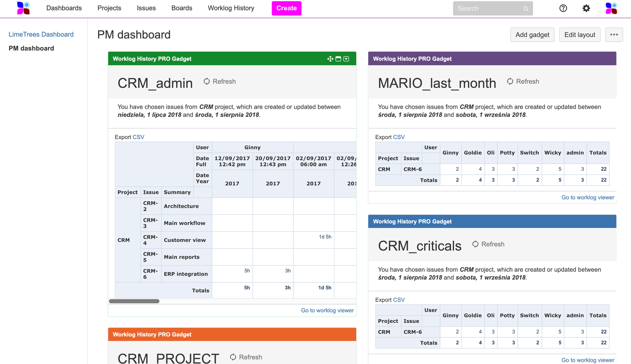Click Potty column header in CRM_criticals table

(x=507, y=315)
